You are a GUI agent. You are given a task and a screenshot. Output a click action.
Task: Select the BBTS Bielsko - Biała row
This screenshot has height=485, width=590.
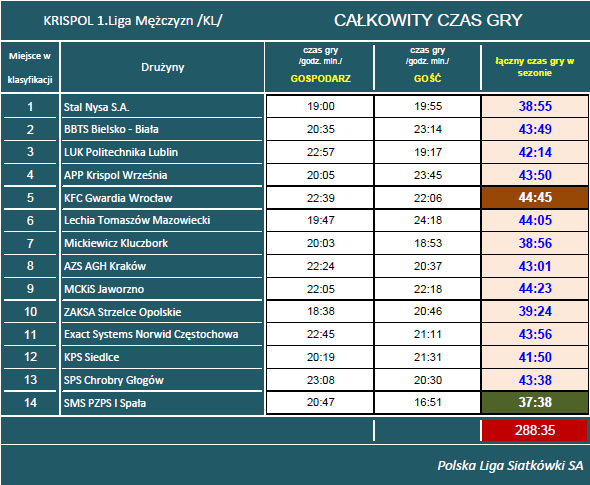click(295, 129)
